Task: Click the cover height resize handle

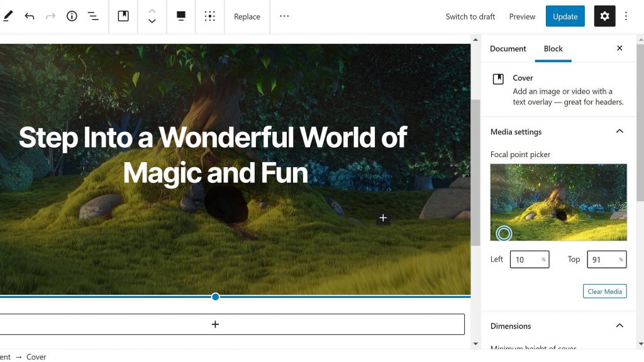Action: 215,297
